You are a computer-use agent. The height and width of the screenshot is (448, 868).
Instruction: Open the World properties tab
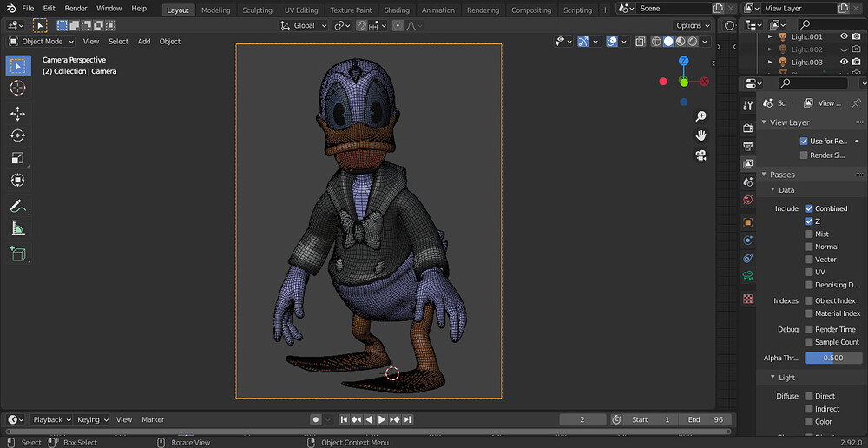coord(748,200)
